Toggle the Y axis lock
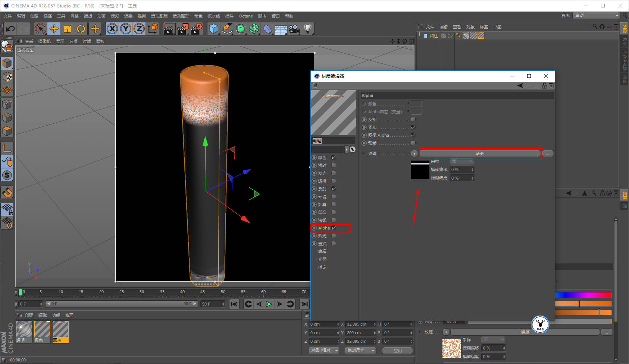629x364 pixels. click(x=126, y=29)
